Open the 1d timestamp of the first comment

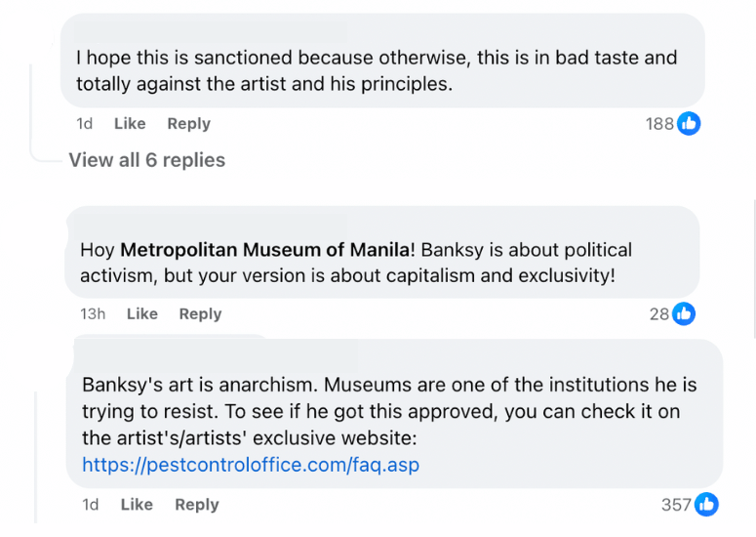(84, 124)
